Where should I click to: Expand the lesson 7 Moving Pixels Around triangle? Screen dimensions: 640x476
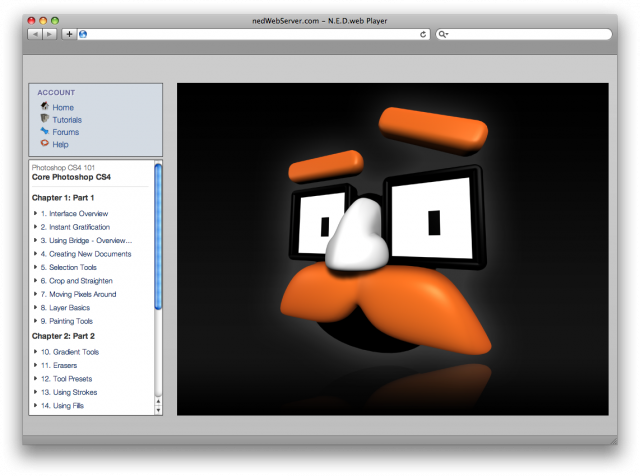coord(36,294)
